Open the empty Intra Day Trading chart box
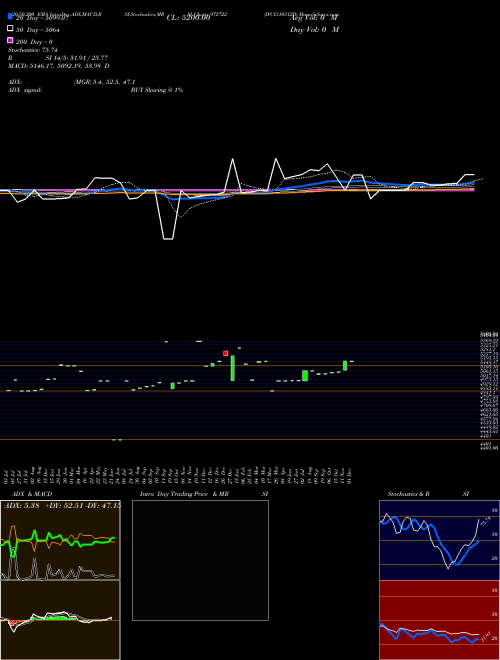 click(x=200, y=560)
